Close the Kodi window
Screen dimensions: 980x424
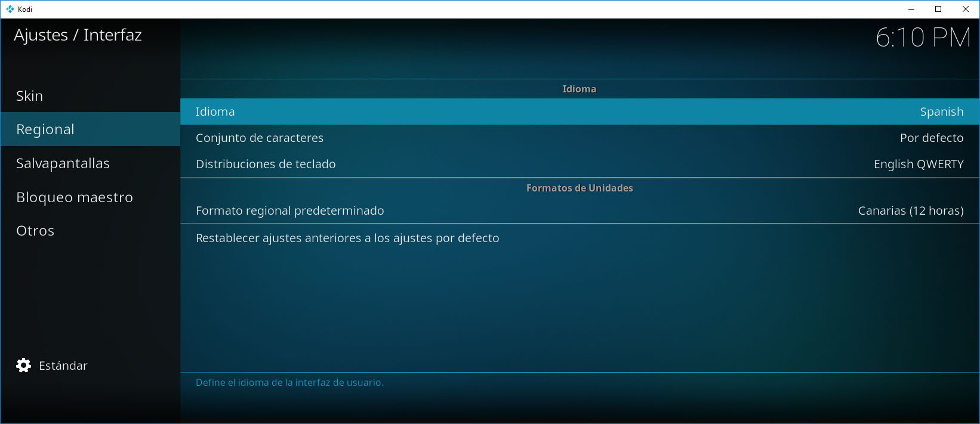966,9
